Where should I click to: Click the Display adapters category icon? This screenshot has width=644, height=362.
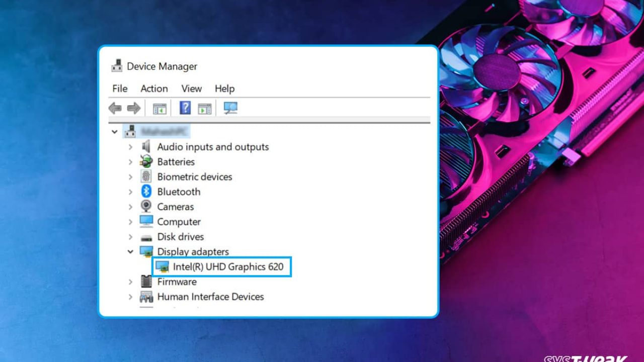[146, 251]
